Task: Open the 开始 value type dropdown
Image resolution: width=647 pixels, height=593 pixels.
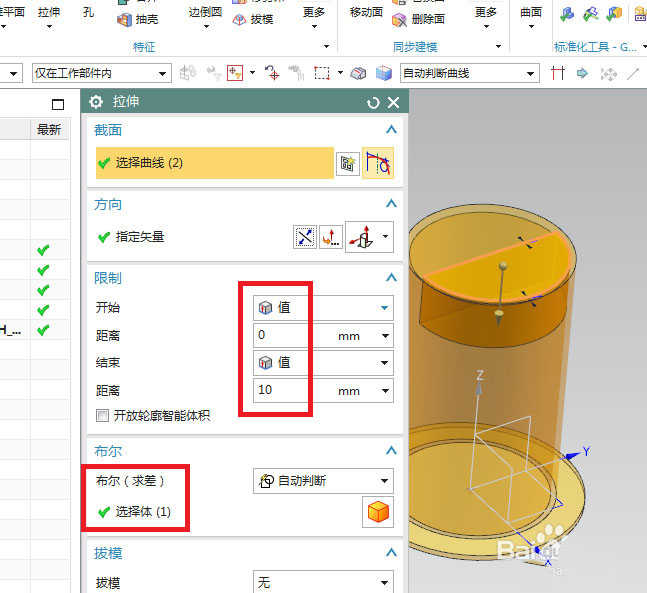Action: coord(323,308)
